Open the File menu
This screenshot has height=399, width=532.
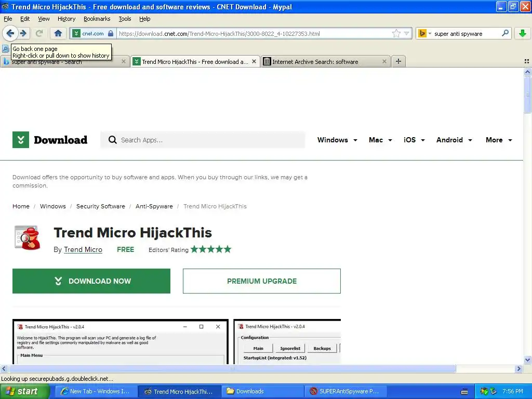(x=8, y=19)
